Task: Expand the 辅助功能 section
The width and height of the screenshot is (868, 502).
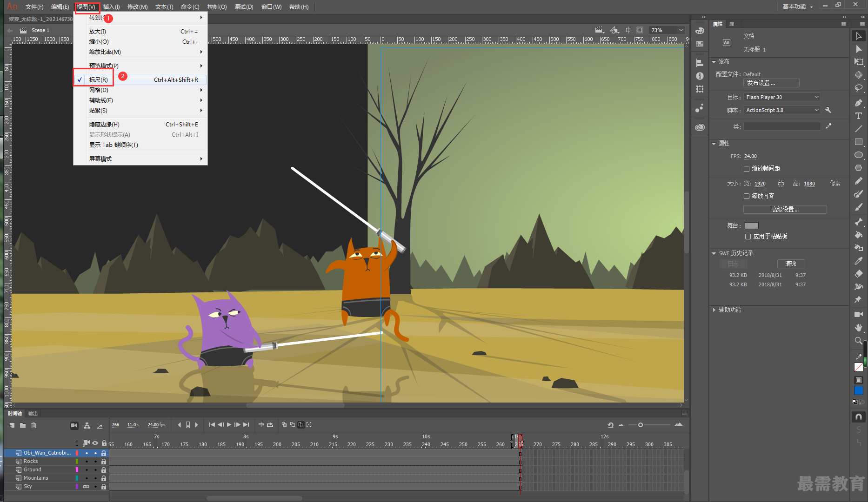Action: pyautogui.click(x=714, y=310)
